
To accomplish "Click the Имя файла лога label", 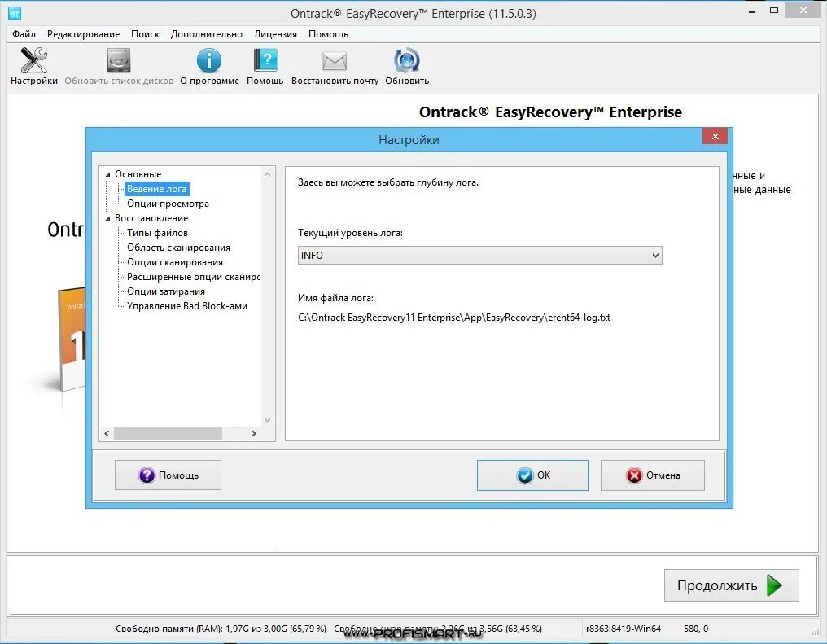I will coord(335,298).
